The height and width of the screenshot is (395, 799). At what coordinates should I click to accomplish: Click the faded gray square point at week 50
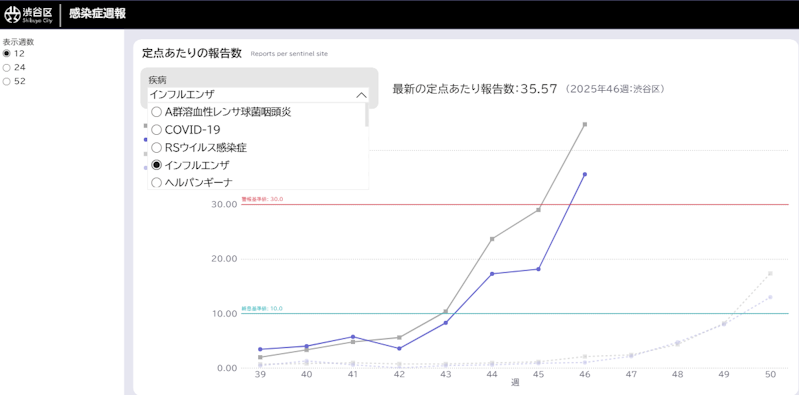pyautogui.click(x=770, y=274)
